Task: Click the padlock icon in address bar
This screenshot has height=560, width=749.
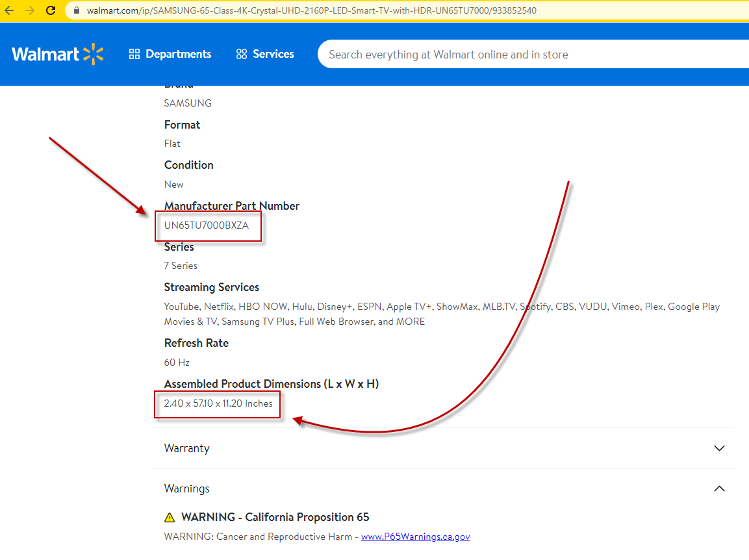Action: 77,11
